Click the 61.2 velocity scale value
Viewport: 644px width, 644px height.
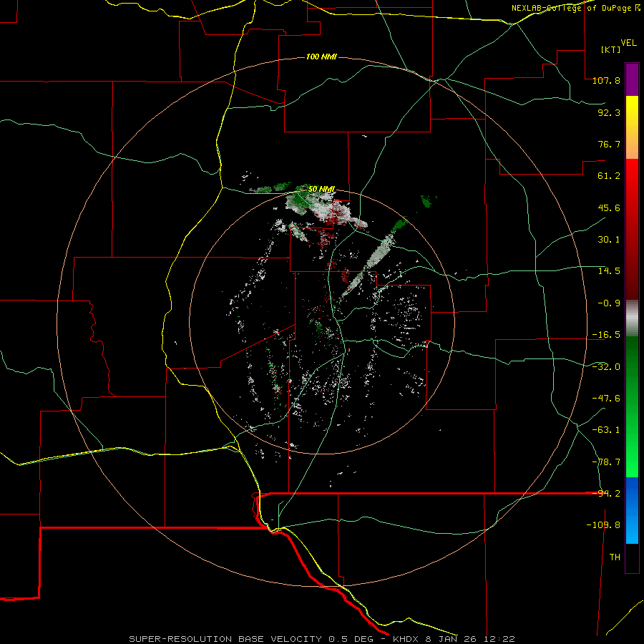point(609,176)
